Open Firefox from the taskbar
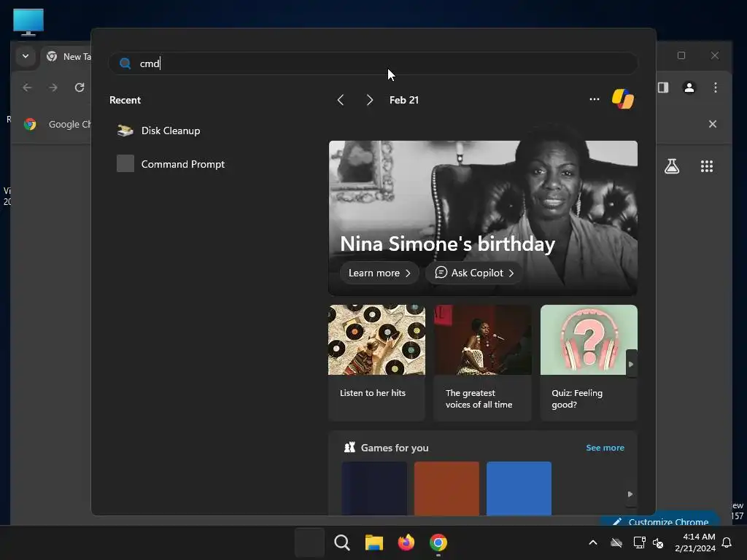Screen dimensions: 747x560 [406, 542]
